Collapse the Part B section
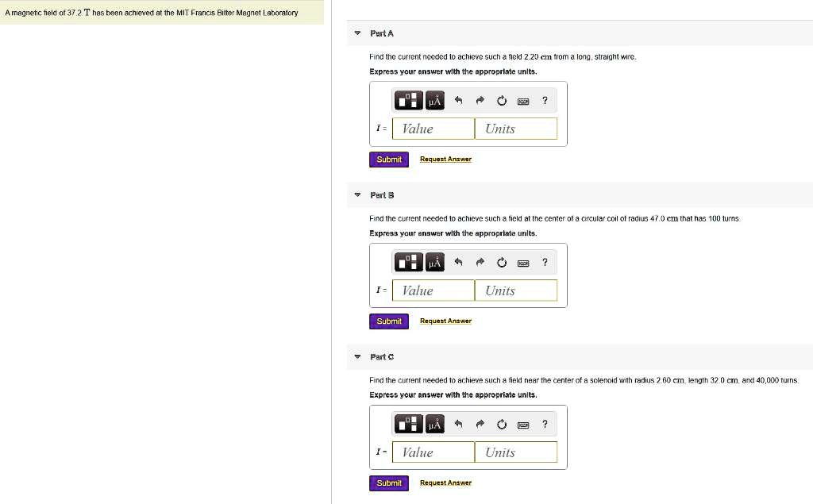This screenshot has height=504, width=813. [357, 195]
